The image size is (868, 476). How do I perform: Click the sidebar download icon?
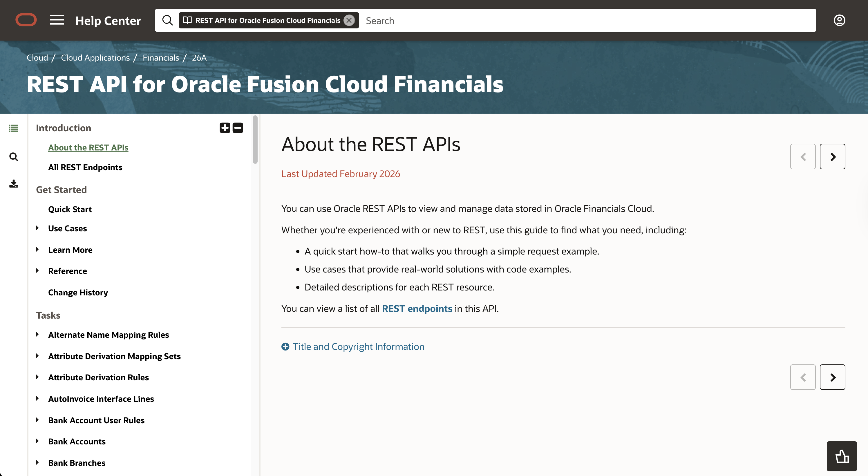[13, 184]
